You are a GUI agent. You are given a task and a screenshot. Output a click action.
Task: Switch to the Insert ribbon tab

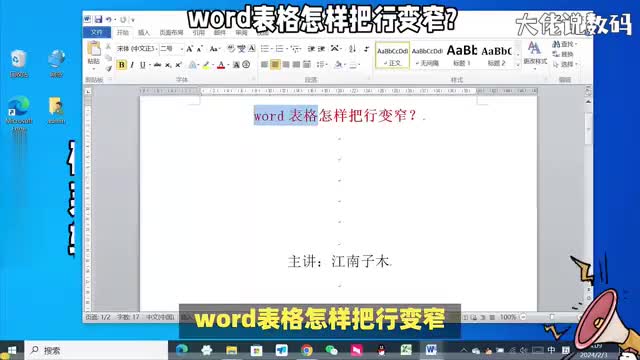144,32
